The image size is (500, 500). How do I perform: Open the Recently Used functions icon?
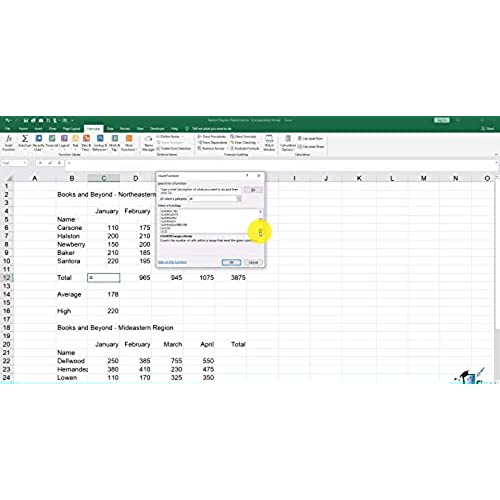coord(39,138)
